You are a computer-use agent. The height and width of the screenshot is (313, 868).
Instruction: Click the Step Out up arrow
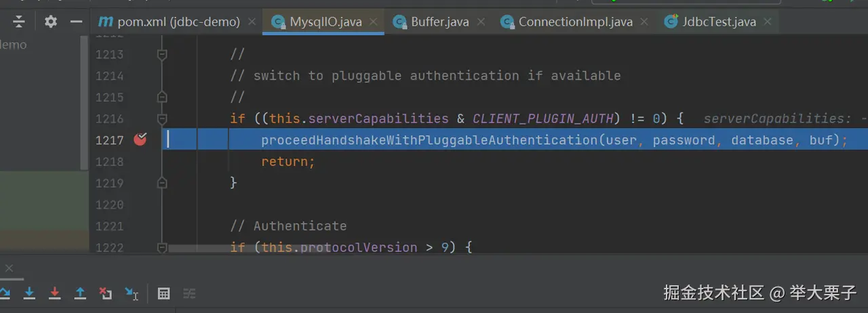pos(80,293)
